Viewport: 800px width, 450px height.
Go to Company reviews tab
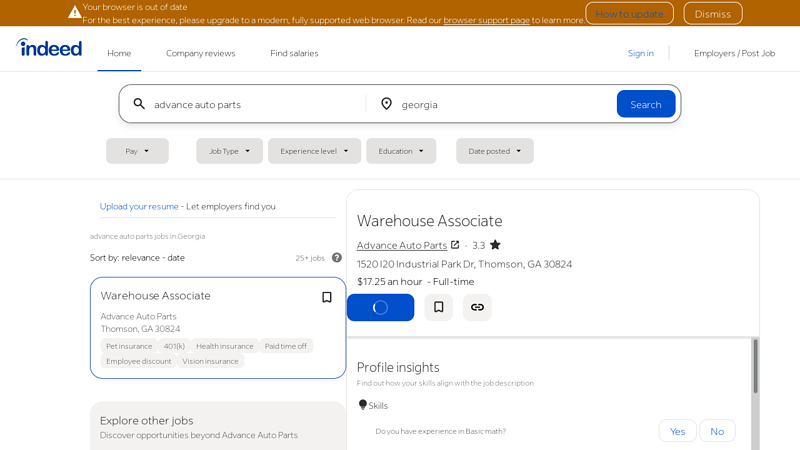(200, 53)
